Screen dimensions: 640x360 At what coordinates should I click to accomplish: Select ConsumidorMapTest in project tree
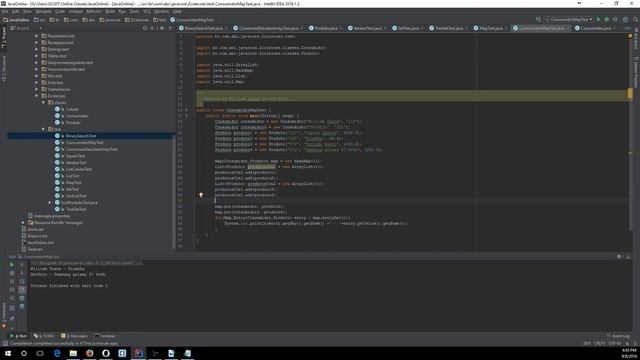click(x=84, y=142)
